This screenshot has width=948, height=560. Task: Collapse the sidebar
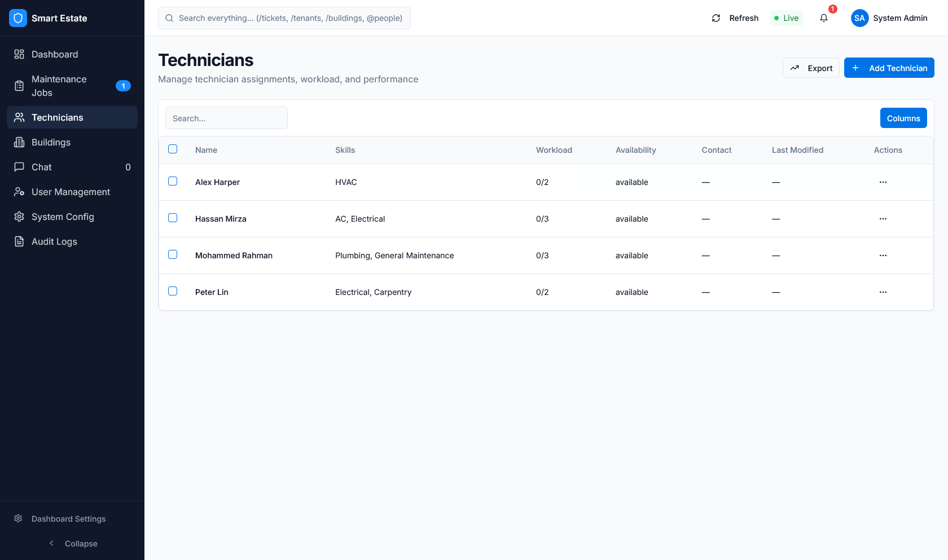click(x=73, y=543)
